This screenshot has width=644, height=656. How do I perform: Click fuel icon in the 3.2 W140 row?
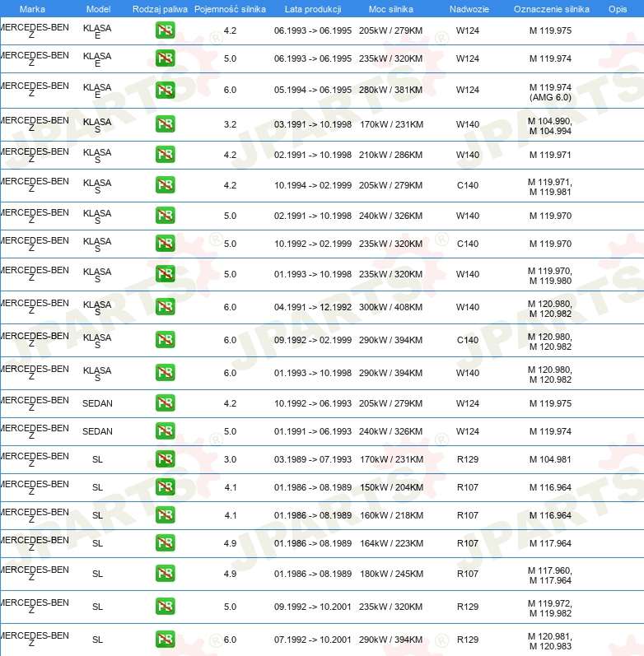pyautogui.click(x=165, y=124)
